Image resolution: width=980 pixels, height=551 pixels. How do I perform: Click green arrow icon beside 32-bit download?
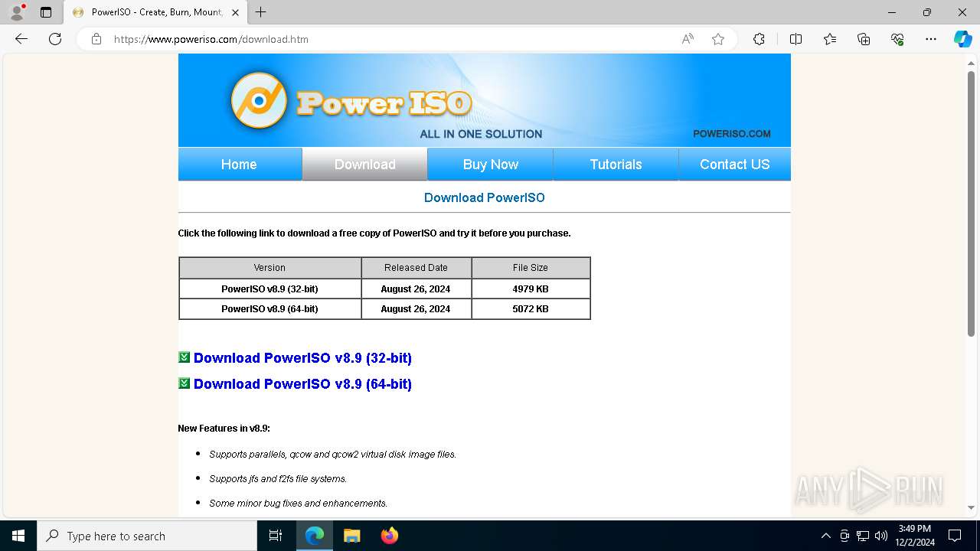click(184, 357)
